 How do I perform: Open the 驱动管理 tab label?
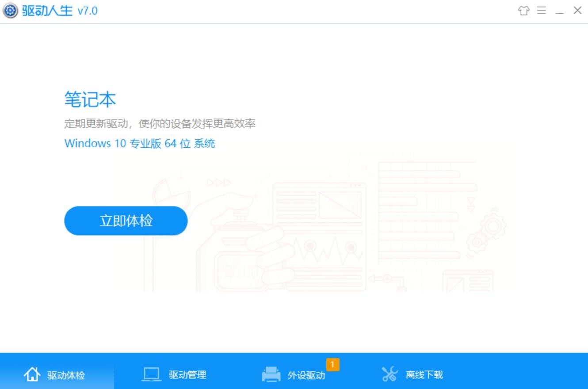coord(187,375)
